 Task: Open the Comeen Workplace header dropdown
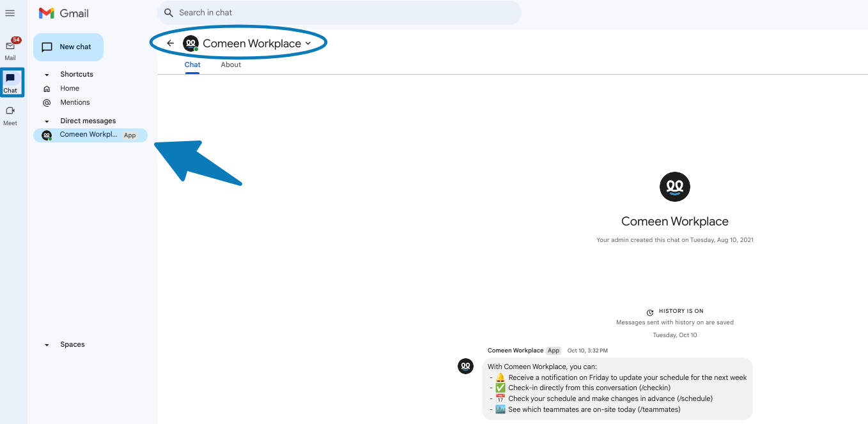coord(307,43)
